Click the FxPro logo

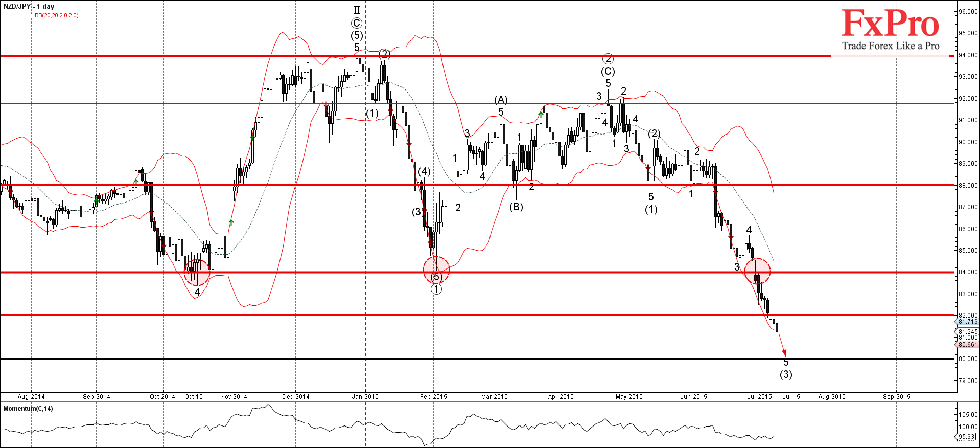pyautogui.click(x=890, y=24)
